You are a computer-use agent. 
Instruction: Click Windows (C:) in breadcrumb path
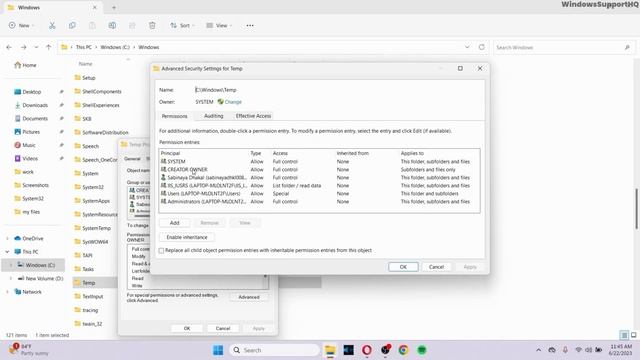click(115, 47)
